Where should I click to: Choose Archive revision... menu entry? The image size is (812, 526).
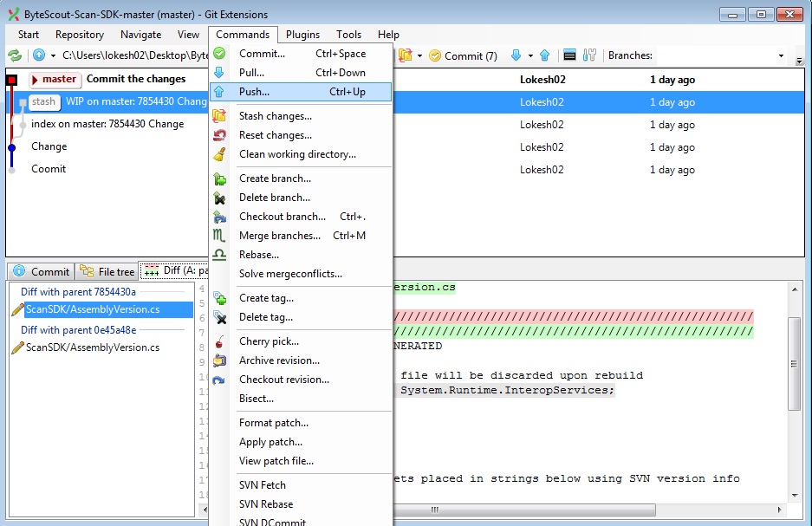click(x=301, y=360)
